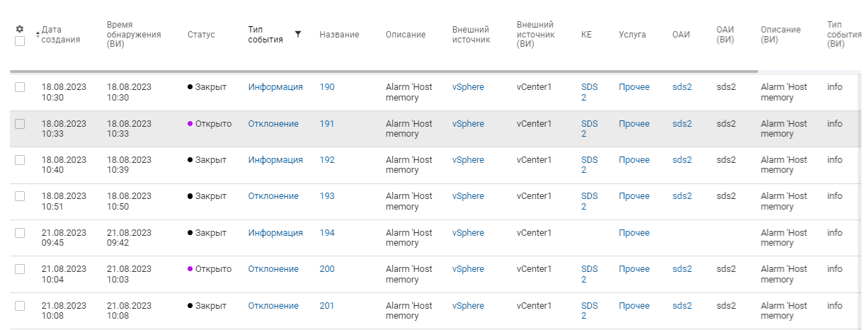Screen dimensions: 868x330
Task: Sort by Дата создания arrows icon
Action: coord(38,35)
